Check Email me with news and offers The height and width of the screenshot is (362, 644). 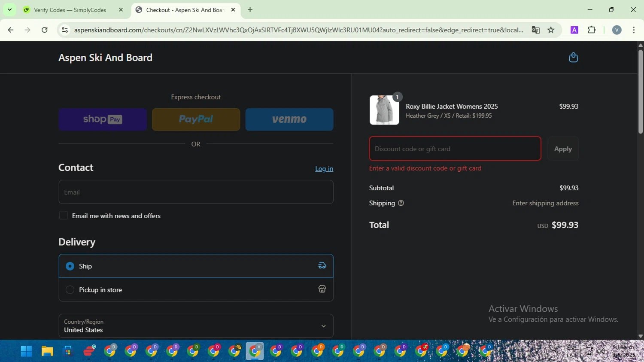pyautogui.click(x=63, y=216)
